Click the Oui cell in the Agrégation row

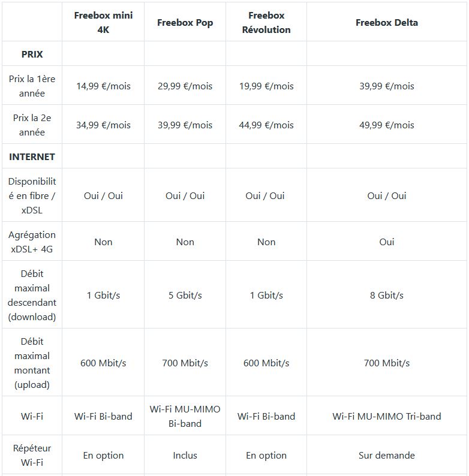point(386,242)
